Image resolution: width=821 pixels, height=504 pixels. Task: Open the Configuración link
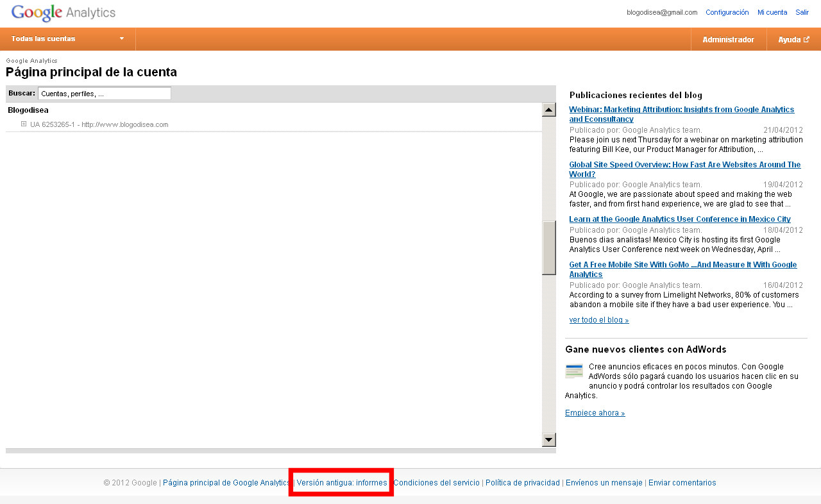[727, 12]
